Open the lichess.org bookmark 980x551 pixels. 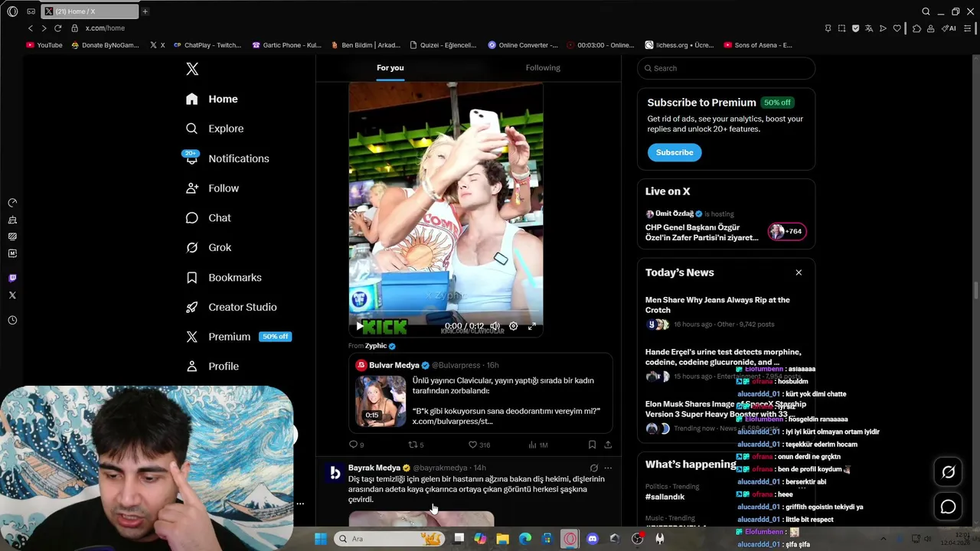point(679,45)
